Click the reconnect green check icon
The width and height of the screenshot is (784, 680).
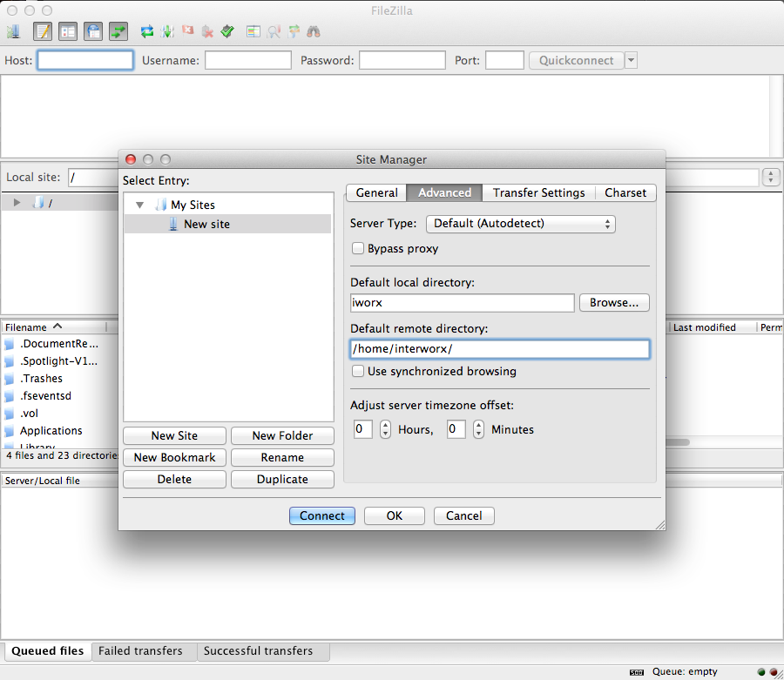pyautogui.click(x=227, y=32)
